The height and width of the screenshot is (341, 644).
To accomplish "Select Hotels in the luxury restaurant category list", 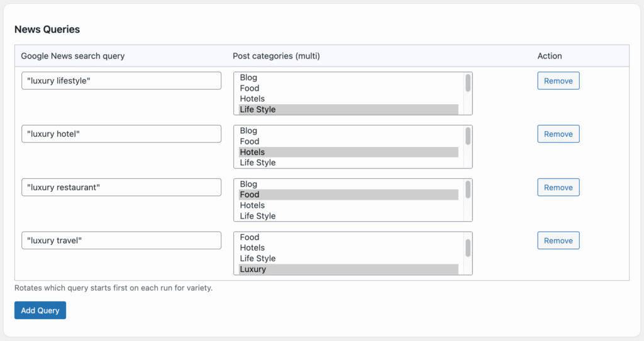I will [x=252, y=205].
